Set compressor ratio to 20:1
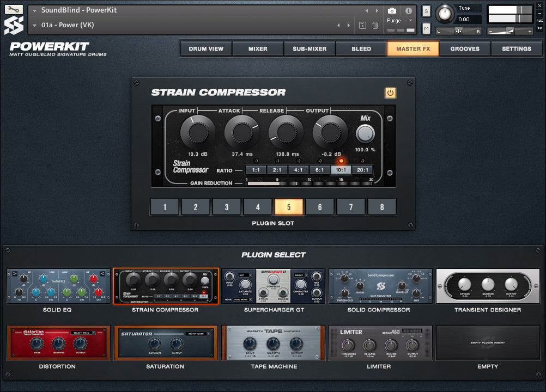 [362, 170]
